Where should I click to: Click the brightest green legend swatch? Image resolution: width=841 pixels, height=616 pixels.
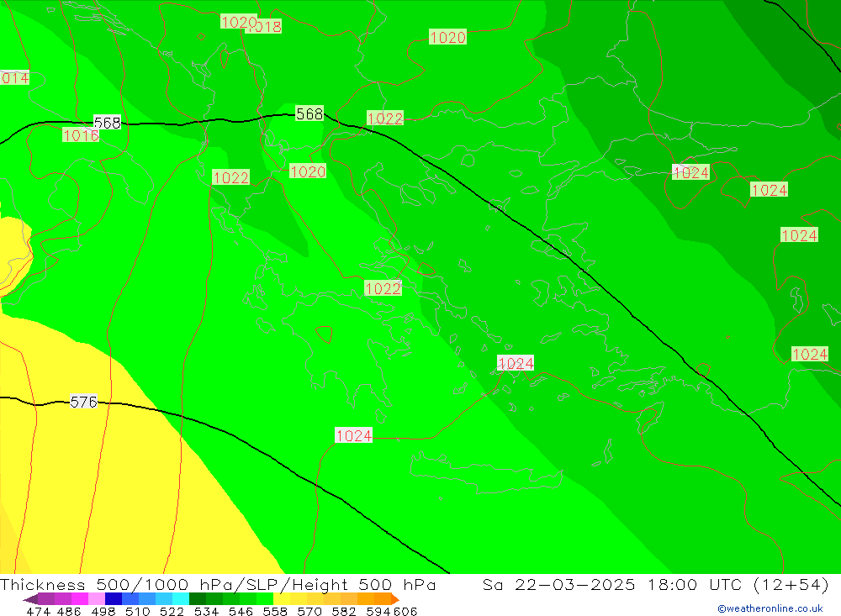click(265, 599)
